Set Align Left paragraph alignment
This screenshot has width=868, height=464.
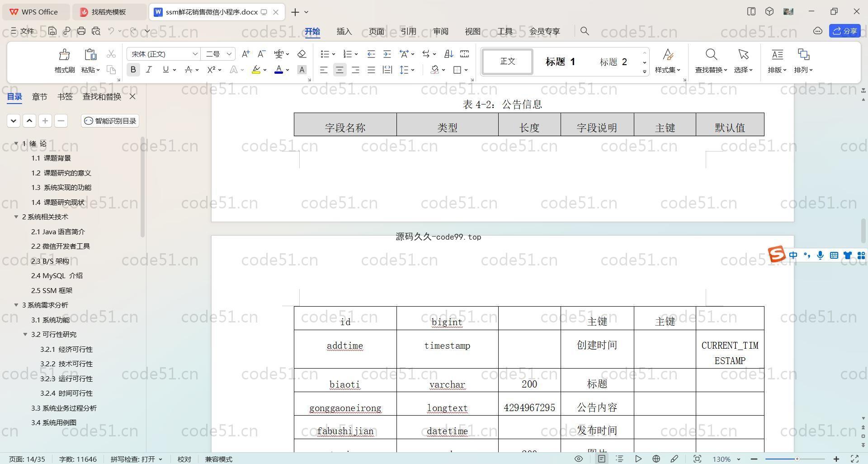pos(324,70)
